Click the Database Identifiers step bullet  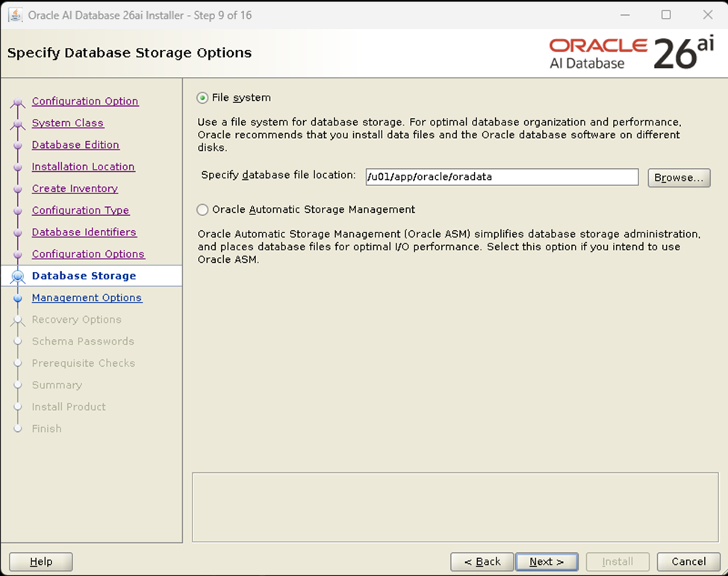18,232
